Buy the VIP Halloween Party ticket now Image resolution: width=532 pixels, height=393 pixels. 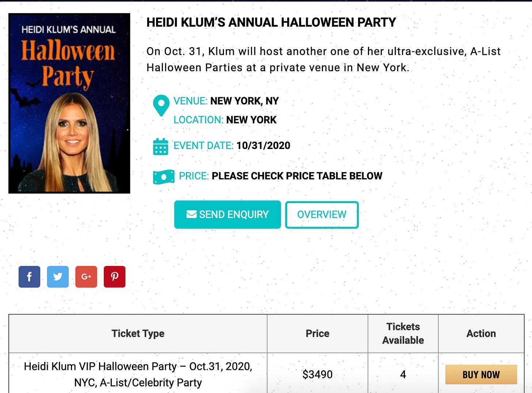(x=481, y=374)
